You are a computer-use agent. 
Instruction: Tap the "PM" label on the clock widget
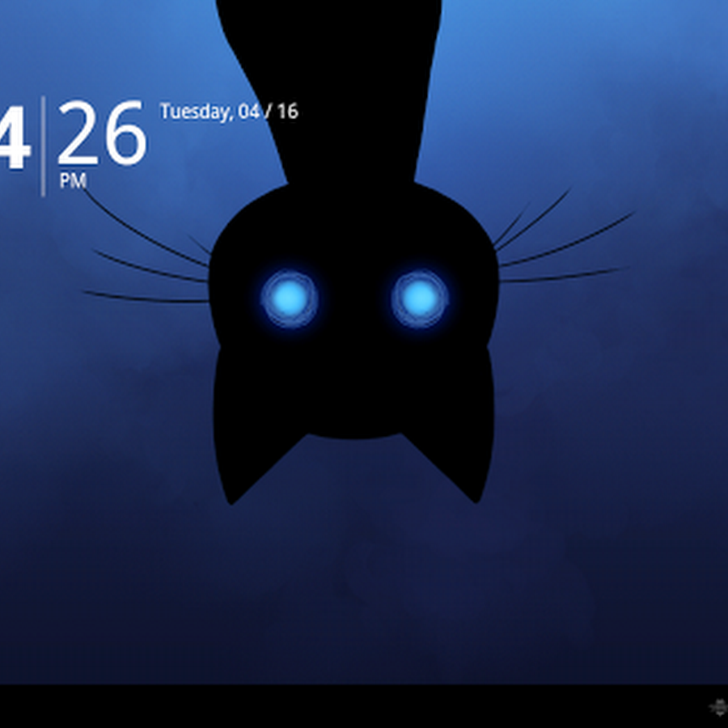[x=73, y=180]
